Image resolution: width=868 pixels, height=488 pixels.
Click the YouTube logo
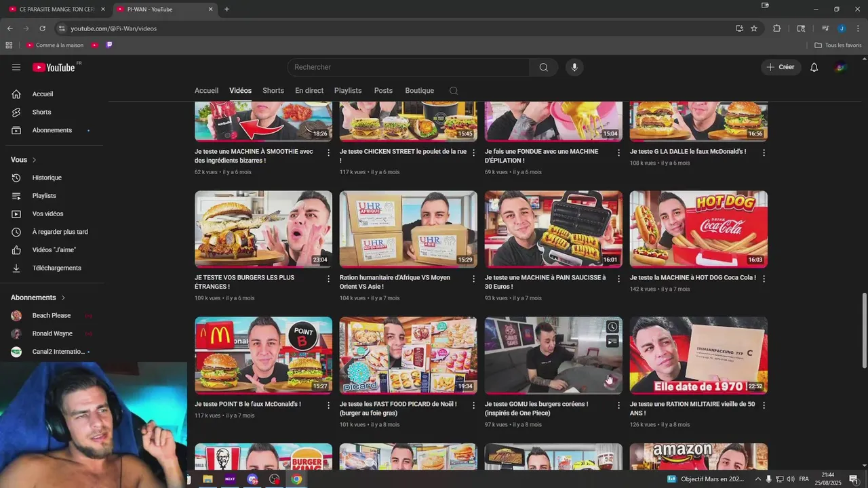coord(54,67)
